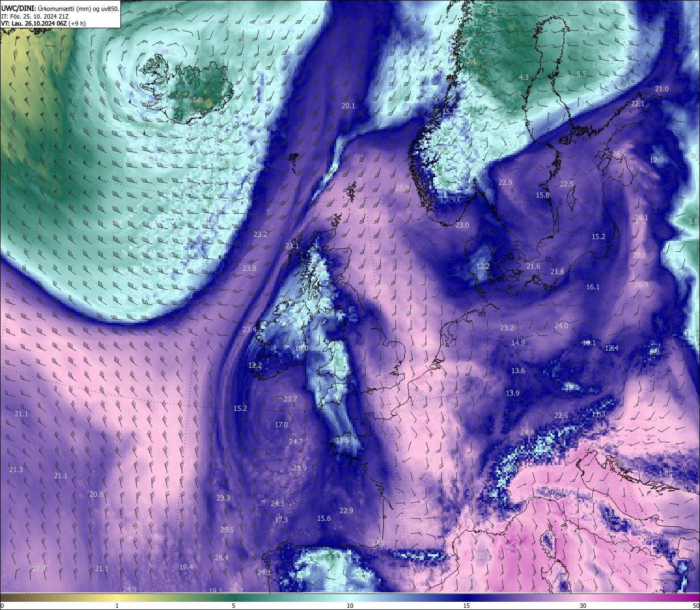
Task: Click the map value 21.3
Action: pos(16,469)
